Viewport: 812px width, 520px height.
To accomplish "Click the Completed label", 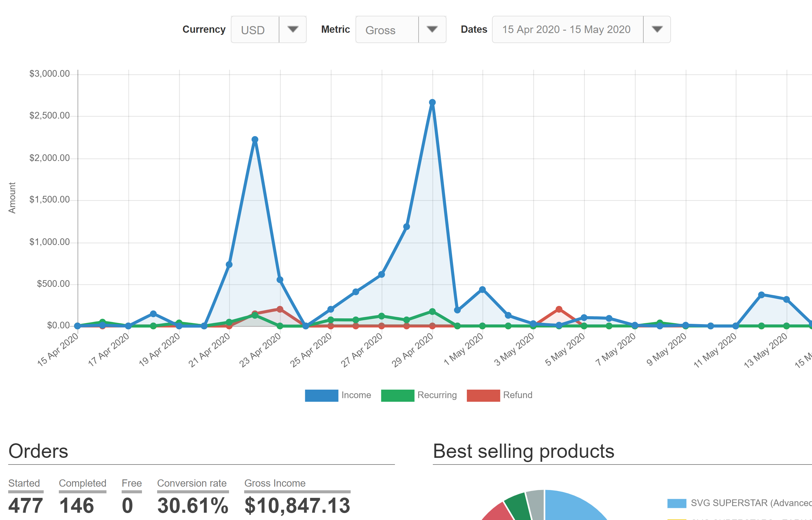I will pyautogui.click(x=83, y=483).
